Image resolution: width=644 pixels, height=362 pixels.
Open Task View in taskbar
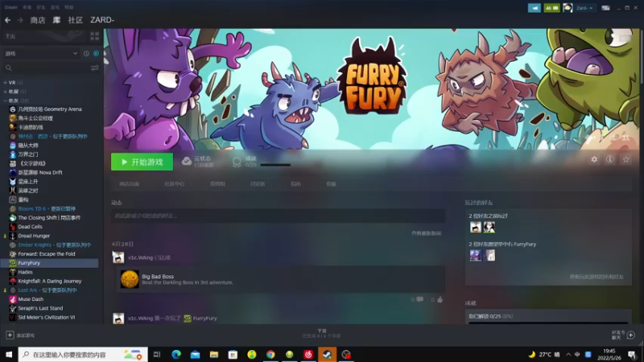click(x=157, y=354)
